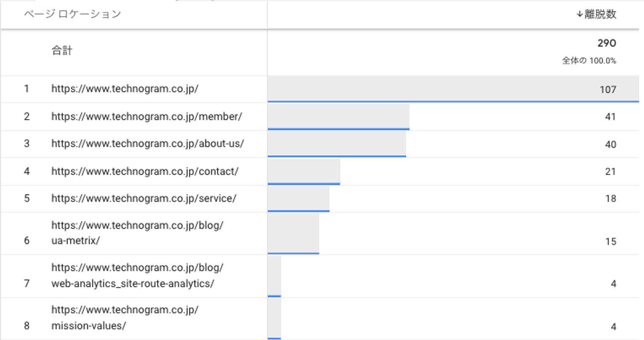This screenshot has width=644, height=340.
Task: Open the web-analytics_site-route-analytics blog URL
Action: [x=137, y=276]
